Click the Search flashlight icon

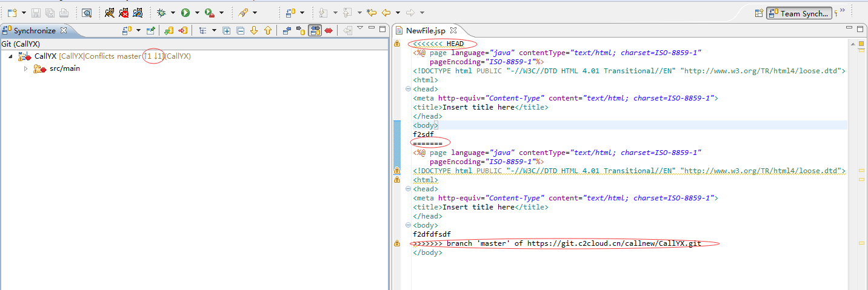tap(243, 12)
